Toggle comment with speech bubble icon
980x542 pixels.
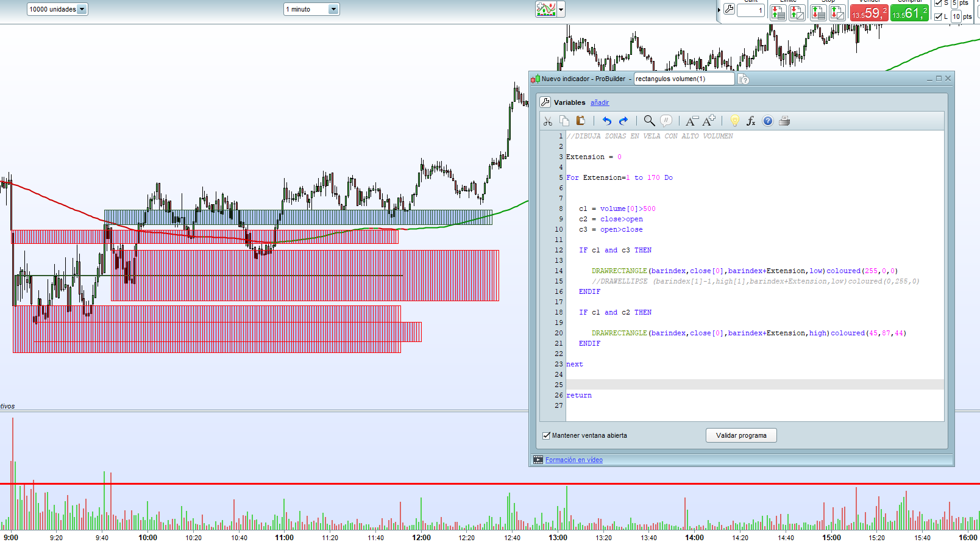[666, 121]
